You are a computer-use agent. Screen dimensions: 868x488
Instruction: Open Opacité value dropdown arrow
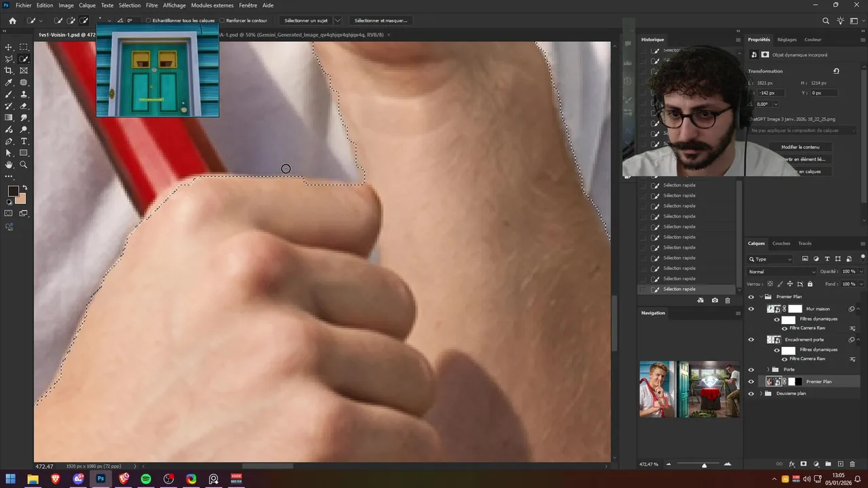click(x=861, y=271)
